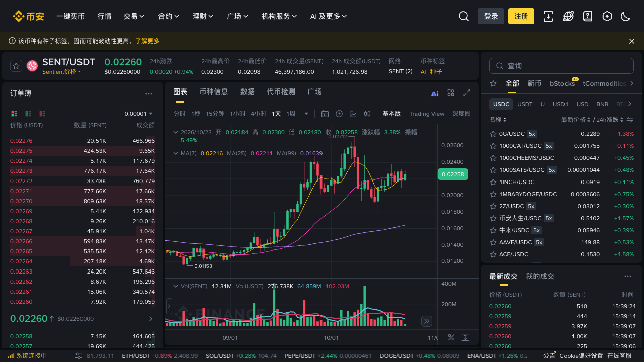Open the 0.00001 price precision dropdown

click(x=139, y=114)
